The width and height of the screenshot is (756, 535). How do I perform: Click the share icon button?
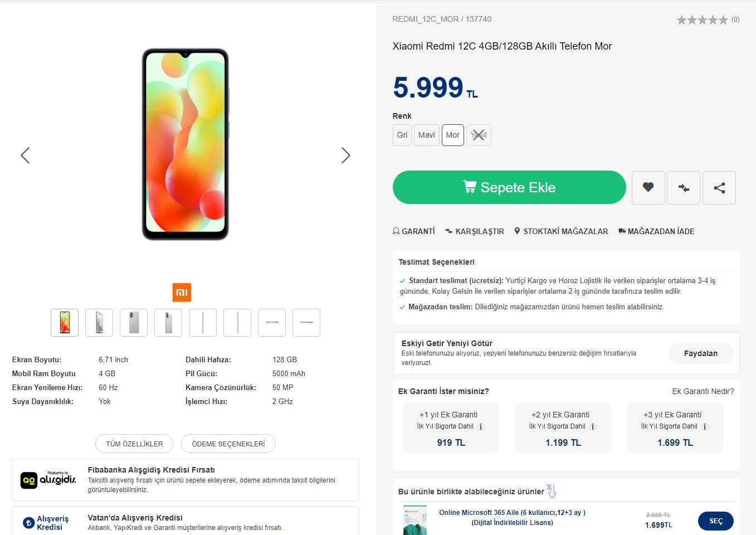pos(719,188)
